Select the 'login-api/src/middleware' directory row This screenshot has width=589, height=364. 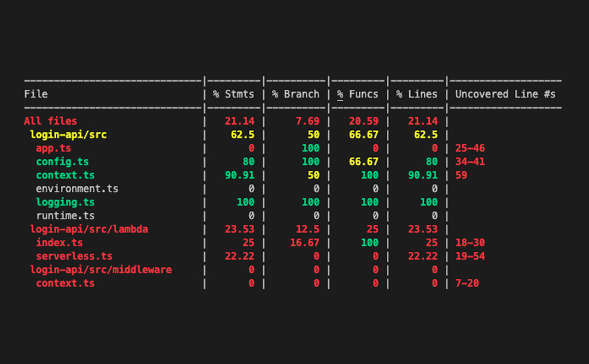(x=100, y=270)
